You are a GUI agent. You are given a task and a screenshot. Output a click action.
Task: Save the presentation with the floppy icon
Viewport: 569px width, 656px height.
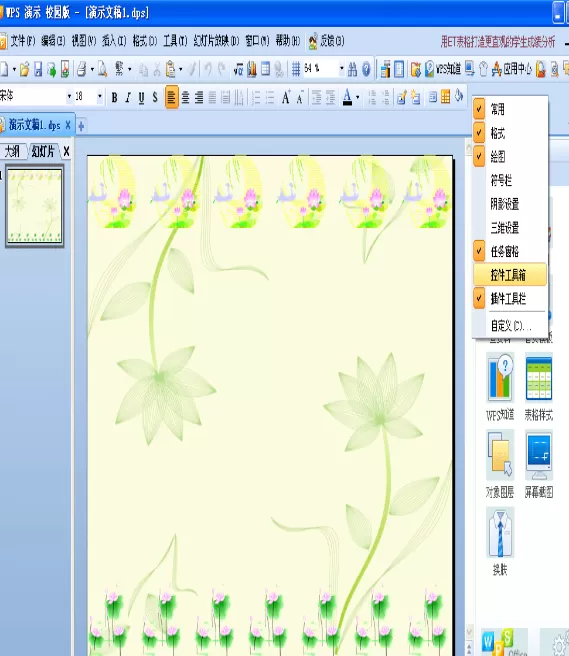(x=38, y=69)
